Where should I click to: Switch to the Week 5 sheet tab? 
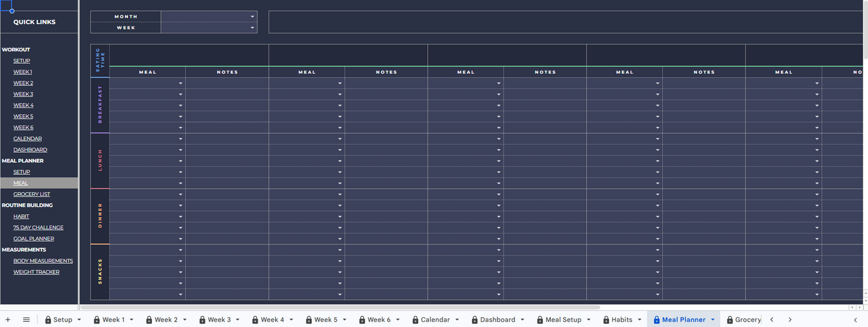click(326, 320)
